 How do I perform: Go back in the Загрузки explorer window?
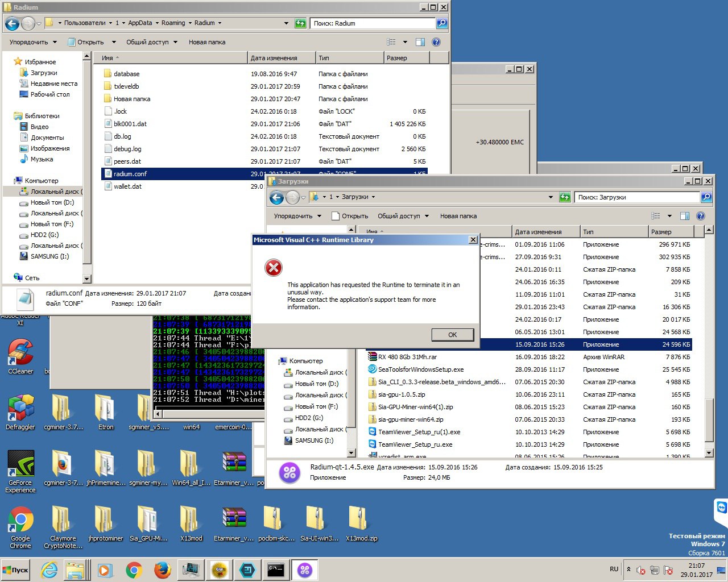[x=276, y=197]
